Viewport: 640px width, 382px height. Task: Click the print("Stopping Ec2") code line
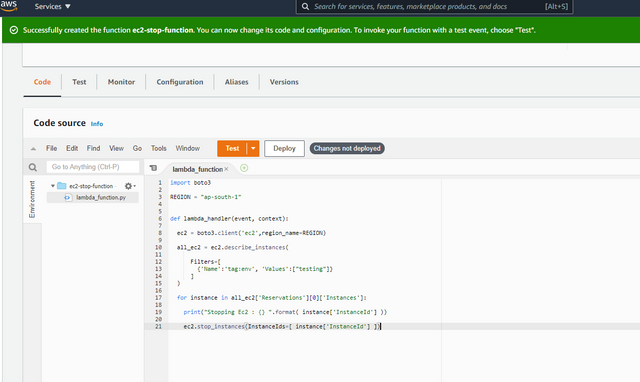[x=285, y=312]
